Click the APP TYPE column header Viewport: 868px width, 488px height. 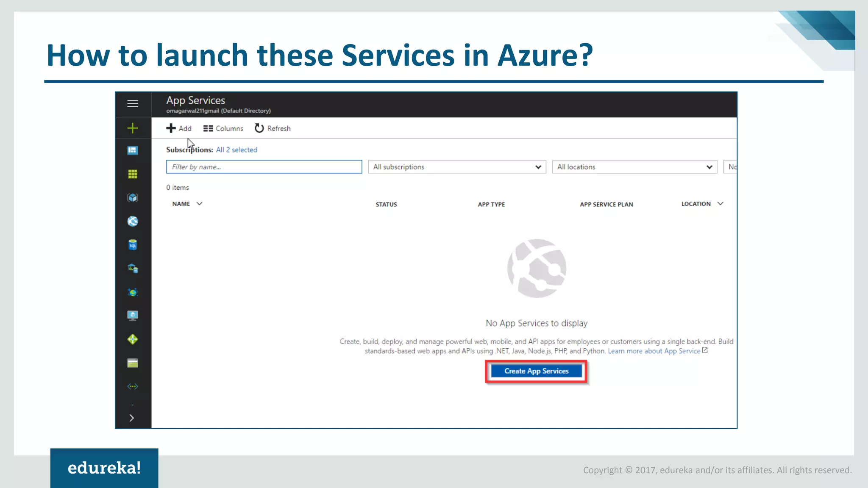coord(491,204)
